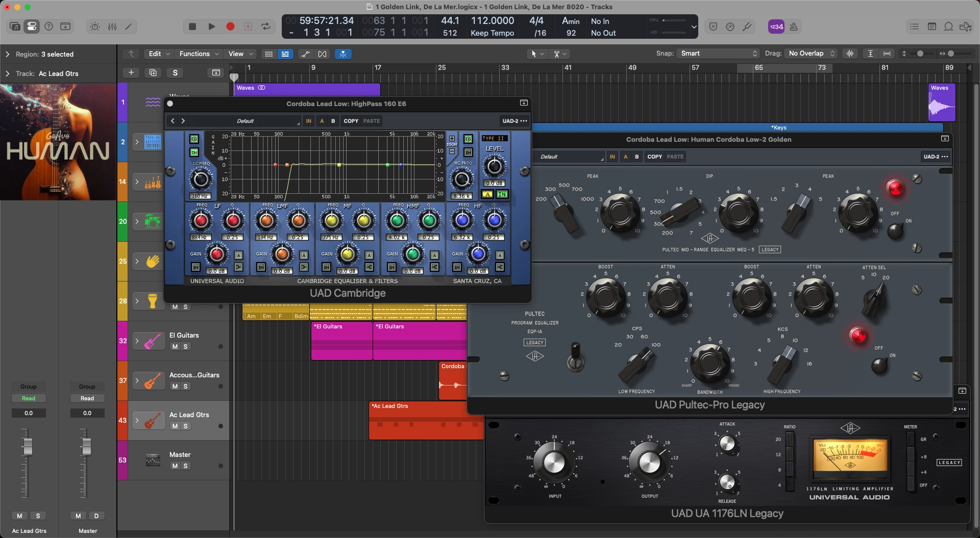Click the Record button
The height and width of the screenshot is (538, 980).
(230, 27)
